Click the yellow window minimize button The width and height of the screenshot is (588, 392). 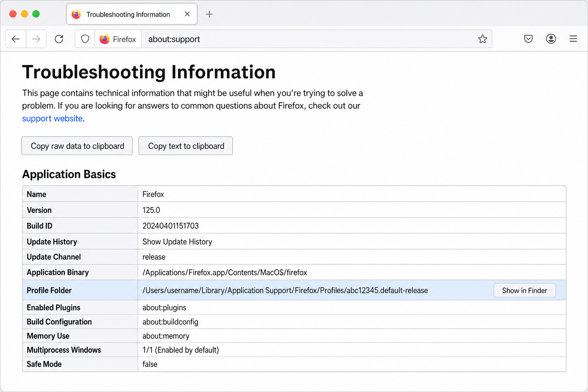pos(24,14)
